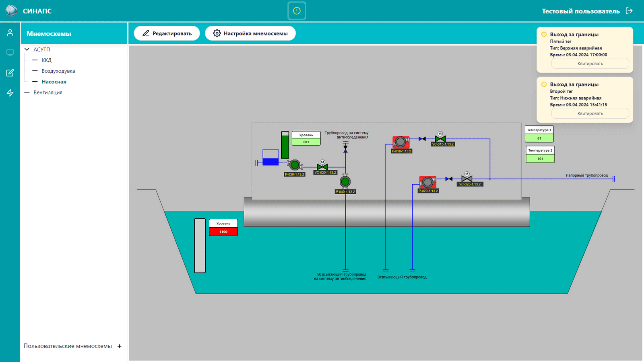This screenshot has width=644, height=362.
Task: Click the SINAPS logo icon
Action: click(11, 11)
